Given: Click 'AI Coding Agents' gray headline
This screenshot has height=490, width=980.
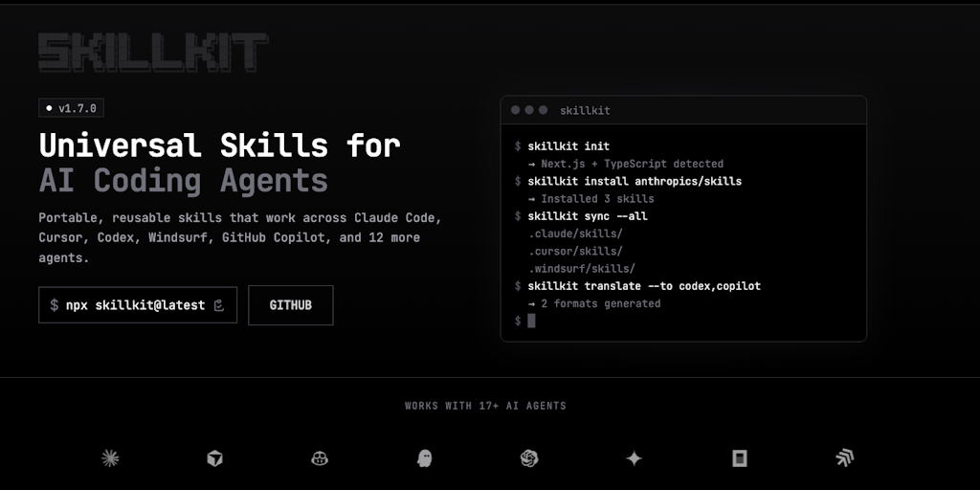Looking at the screenshot, I should click(183, 181).
